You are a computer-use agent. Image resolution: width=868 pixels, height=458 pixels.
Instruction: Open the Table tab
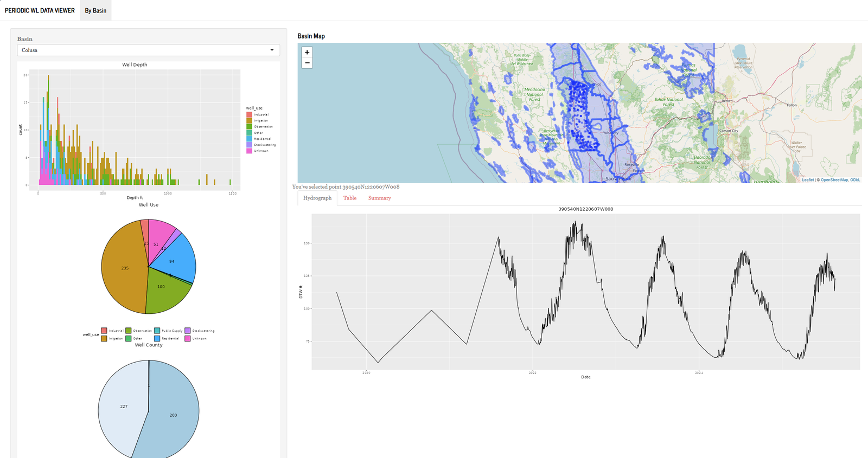pyautogui.click(x=350, y=198)
